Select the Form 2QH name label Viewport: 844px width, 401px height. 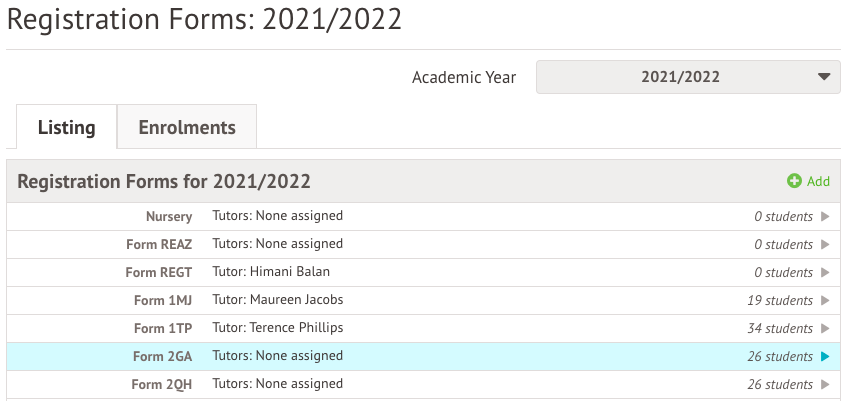(162, 384)
